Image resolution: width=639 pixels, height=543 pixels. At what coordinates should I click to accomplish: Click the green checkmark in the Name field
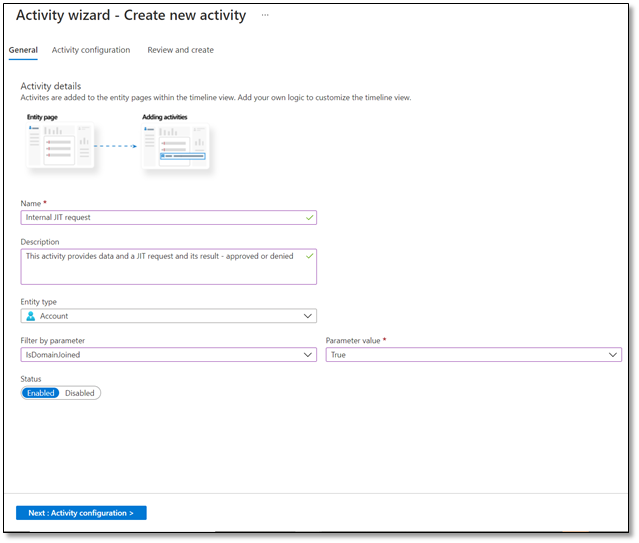pyautogui.click(x=309, y=218)
